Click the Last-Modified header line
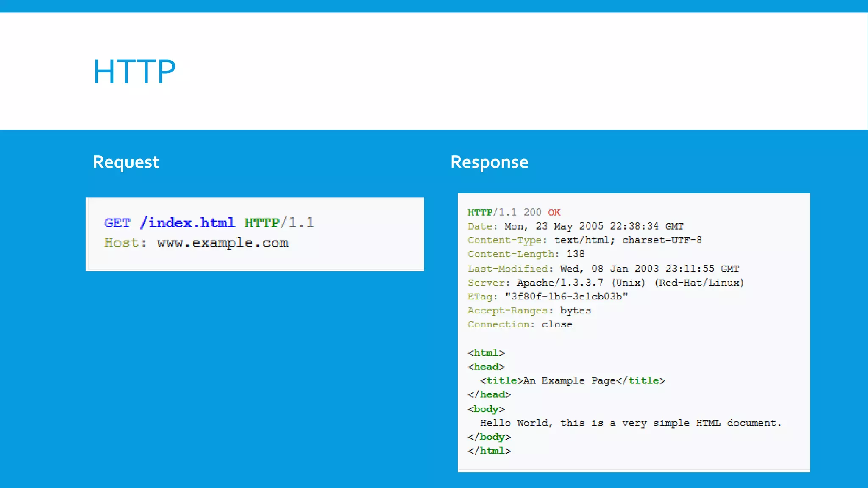 pyautogui.click(x=603, y=269)
